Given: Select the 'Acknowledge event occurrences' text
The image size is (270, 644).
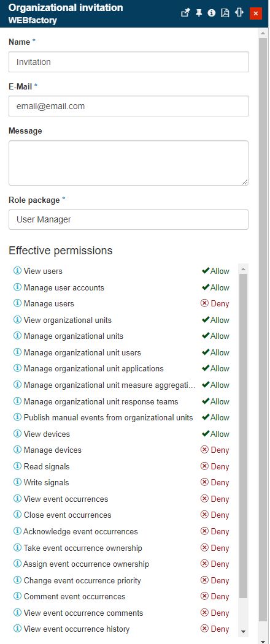Looking at the screenshot, I should 80,531.
